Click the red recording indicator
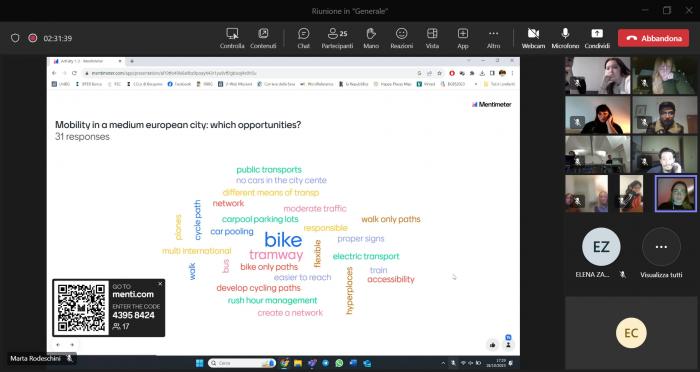The image size is (700, 372). pos(33,38)
